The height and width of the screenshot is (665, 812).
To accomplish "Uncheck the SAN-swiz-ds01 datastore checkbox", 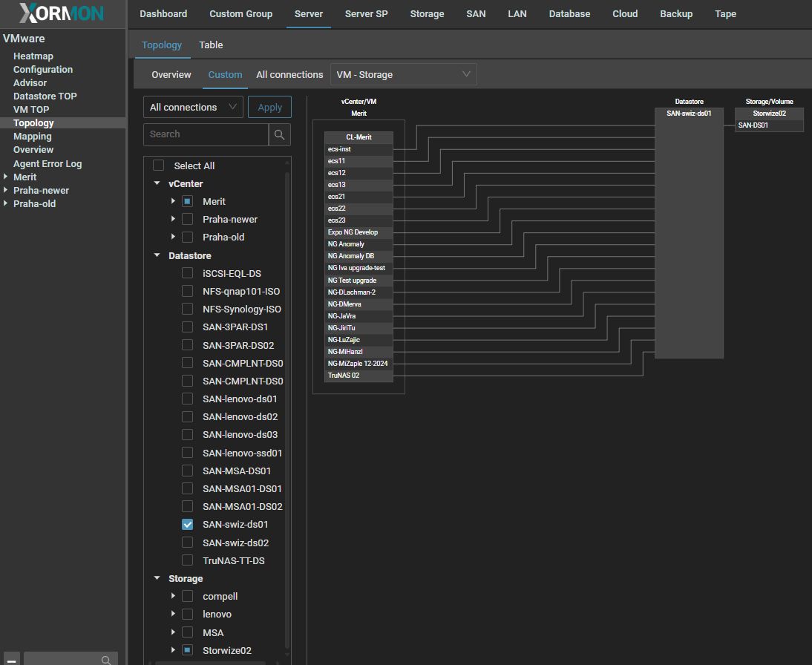I will pos(188,525).
